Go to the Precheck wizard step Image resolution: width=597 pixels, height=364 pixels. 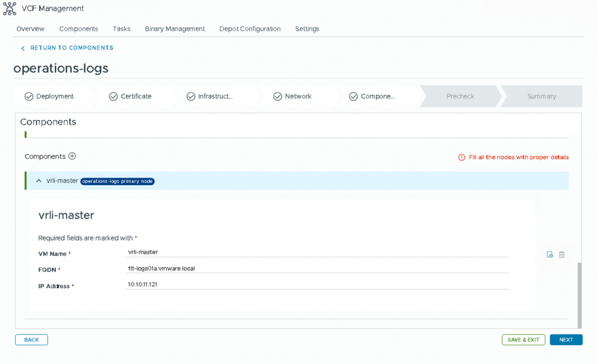click(460, 97)
